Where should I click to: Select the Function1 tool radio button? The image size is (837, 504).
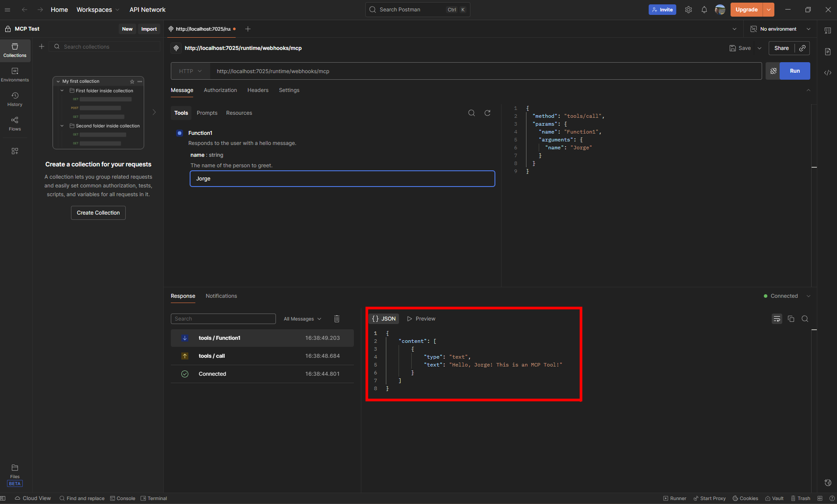(x=180, y=133)
